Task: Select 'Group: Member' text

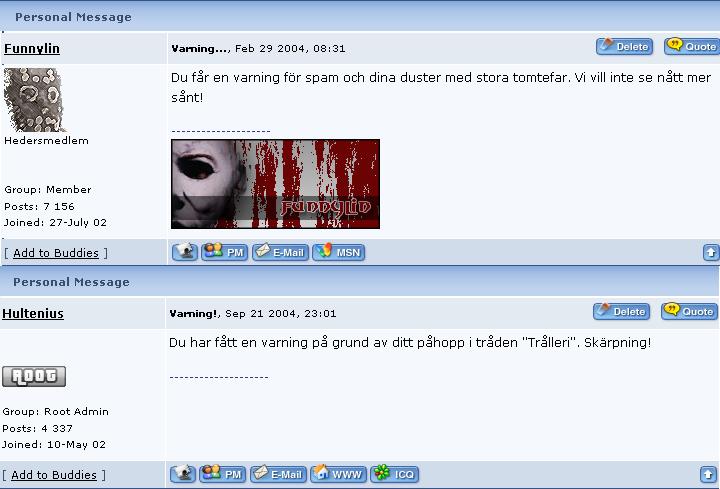Action: [x=48, y=190]
